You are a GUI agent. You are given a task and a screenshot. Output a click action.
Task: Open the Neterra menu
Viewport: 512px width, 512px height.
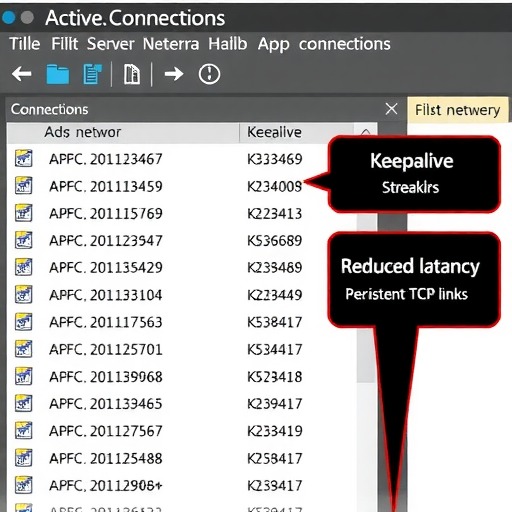tap(171, 44)
